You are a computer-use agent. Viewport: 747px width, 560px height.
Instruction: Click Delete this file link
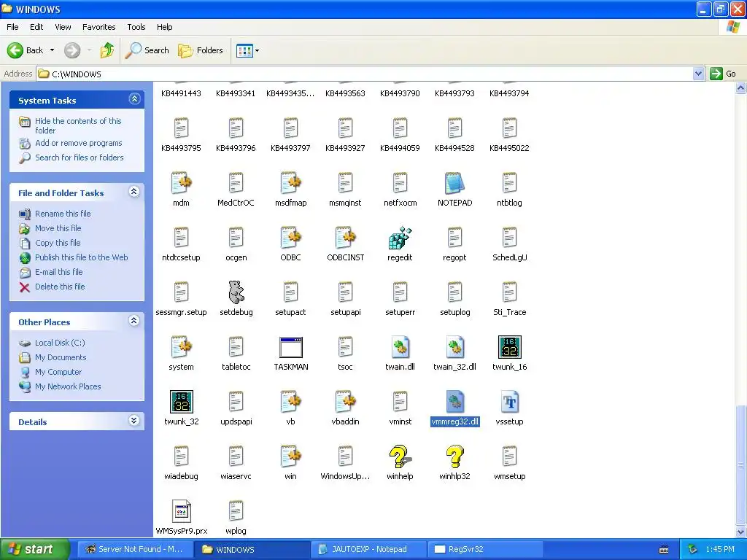60,287
